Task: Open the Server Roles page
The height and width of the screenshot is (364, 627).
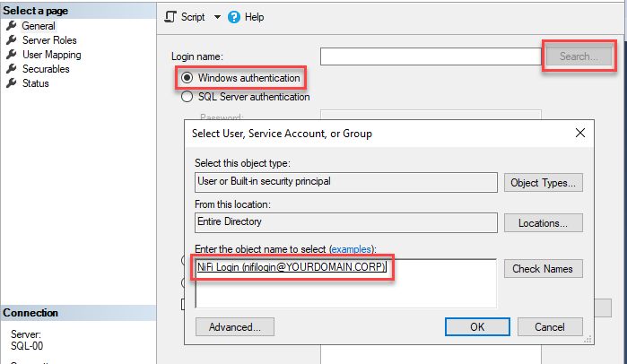Action: click(x=49, y=40)
